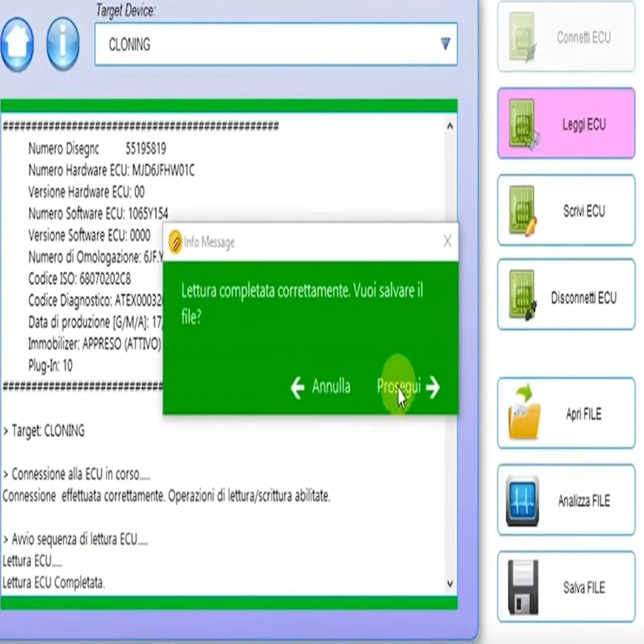Click Annulla in the Info Message
644x644 pixels.
click(331, 386)
